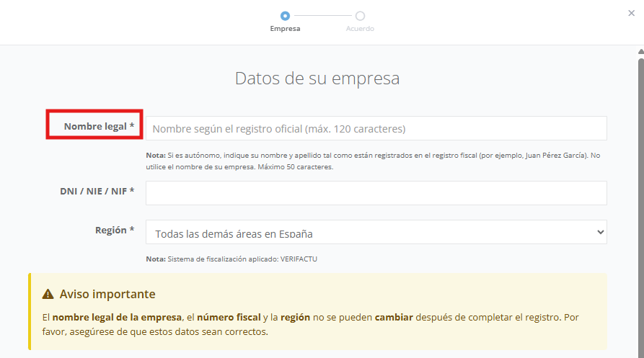
Task: Click the Nombre legal label
Action: pyautogui.click(x=99, y=126)
